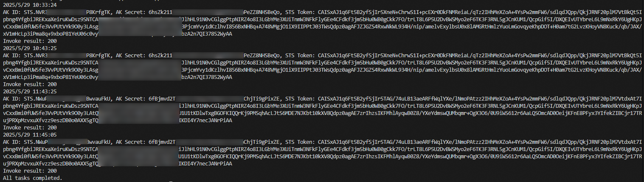Click the timestamp 2025/5/29 10:43:25

30,48
